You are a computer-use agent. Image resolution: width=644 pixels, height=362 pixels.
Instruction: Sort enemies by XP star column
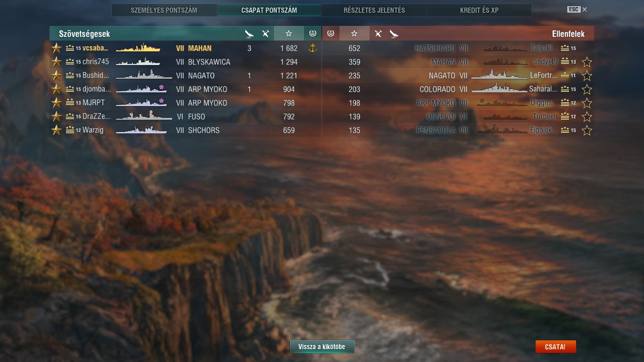click(355, 33)
